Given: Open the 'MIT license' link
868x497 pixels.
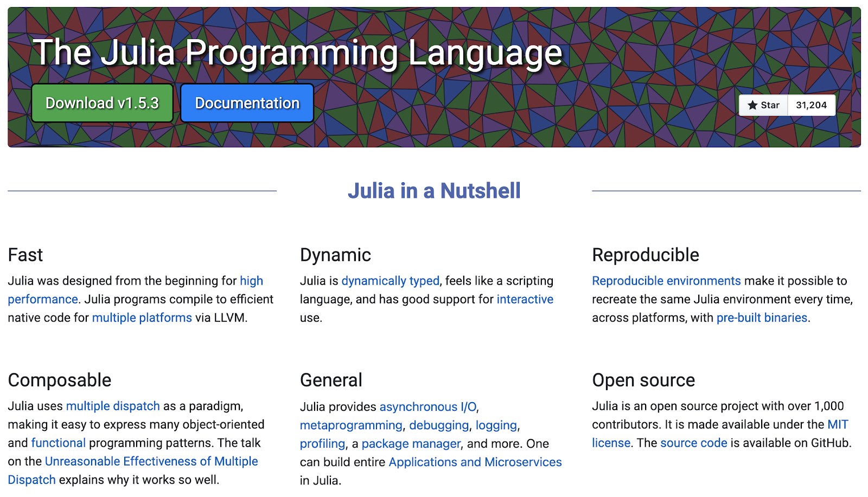Looking at the screenshot, I should pyautogui.click(x=838, y=424).
